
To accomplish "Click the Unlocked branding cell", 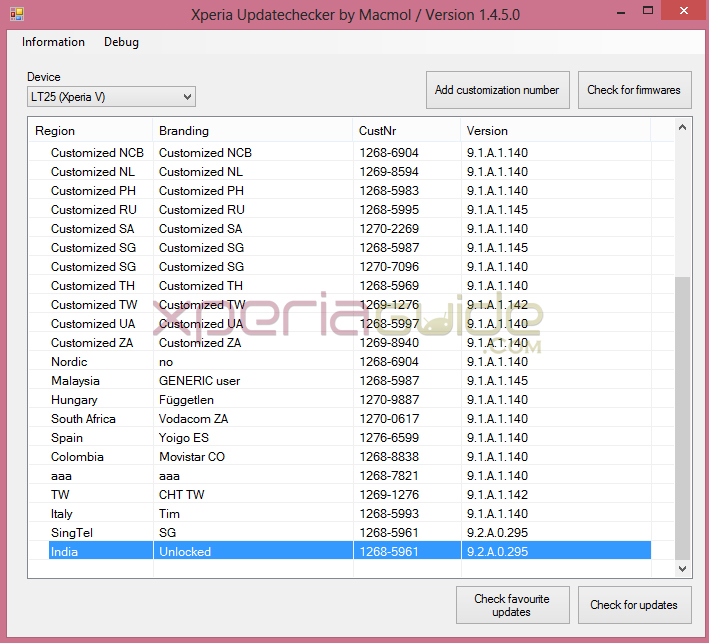I will (x=253, y=551).
